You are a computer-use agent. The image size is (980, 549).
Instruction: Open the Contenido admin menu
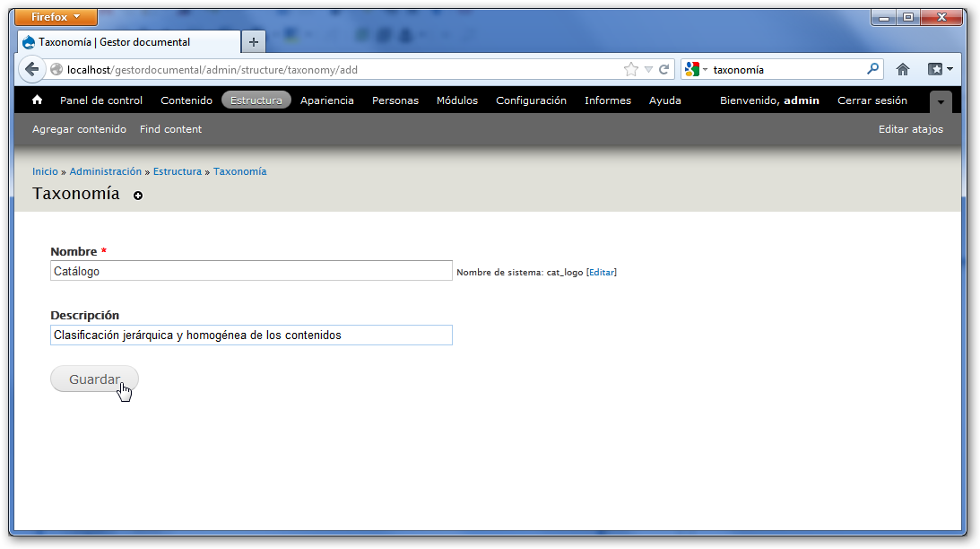point(186,100)
